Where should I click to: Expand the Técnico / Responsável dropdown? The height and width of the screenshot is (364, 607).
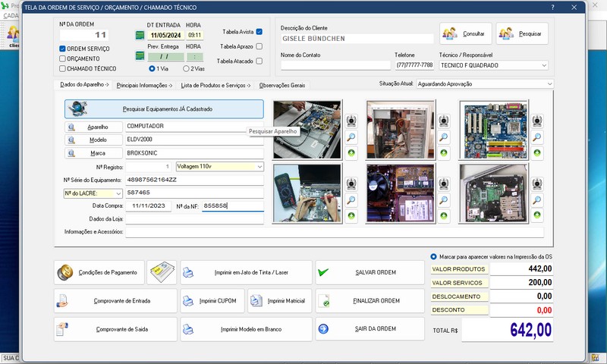click(544, 66)
